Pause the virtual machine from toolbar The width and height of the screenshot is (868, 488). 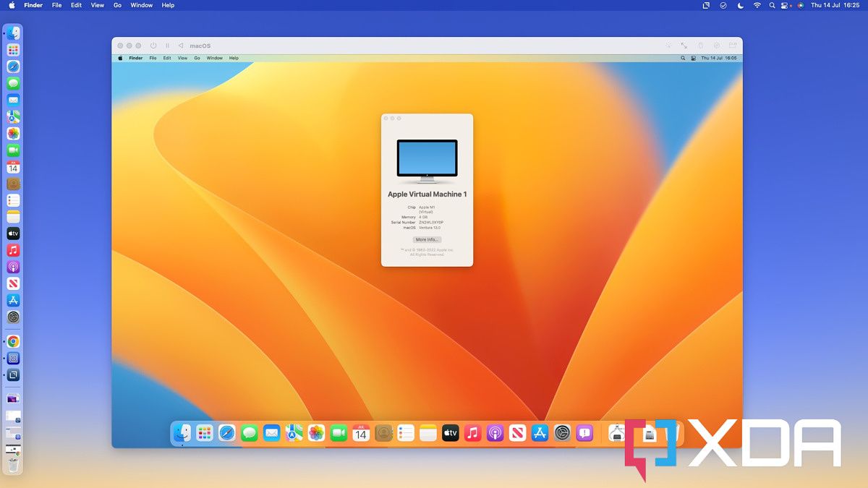[x=167, y=46]
